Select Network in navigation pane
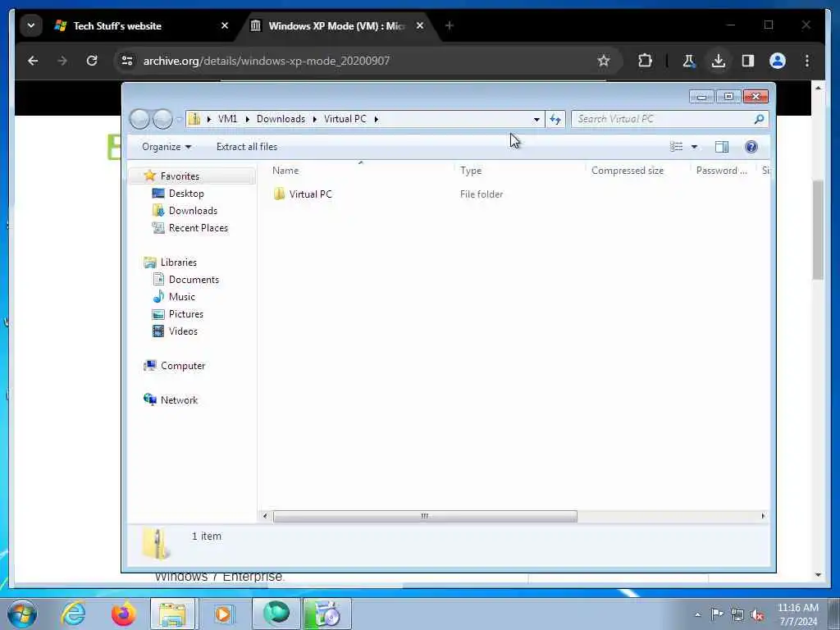Screen dimensions: 840x630 pos(179,400)
